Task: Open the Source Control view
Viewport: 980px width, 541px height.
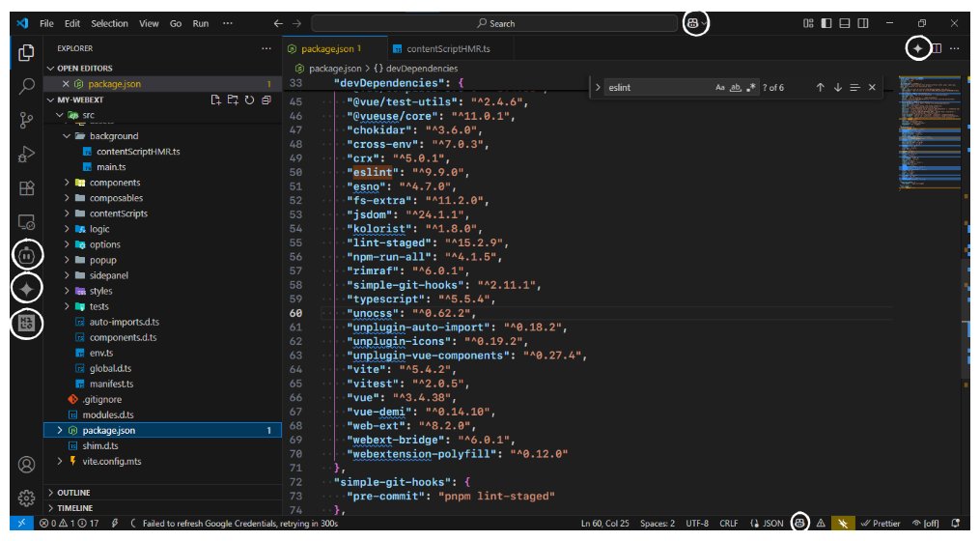Action: click(x=26, y=120)
